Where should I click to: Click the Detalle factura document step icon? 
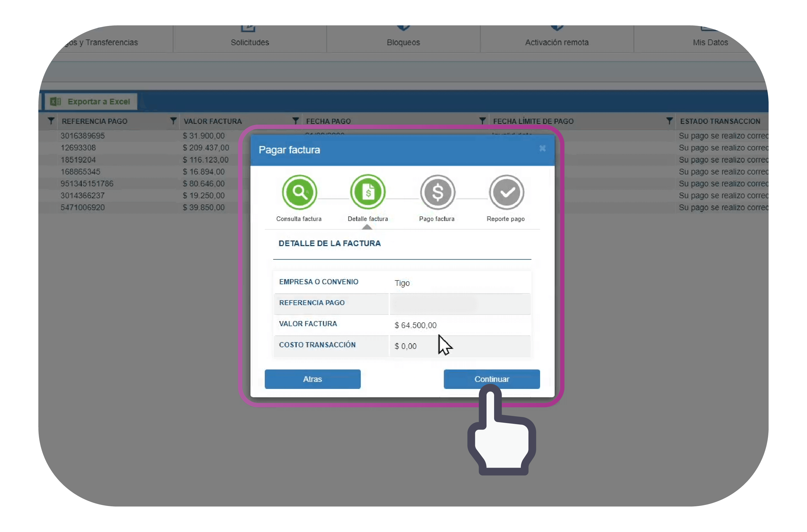[x=368, y=192]
